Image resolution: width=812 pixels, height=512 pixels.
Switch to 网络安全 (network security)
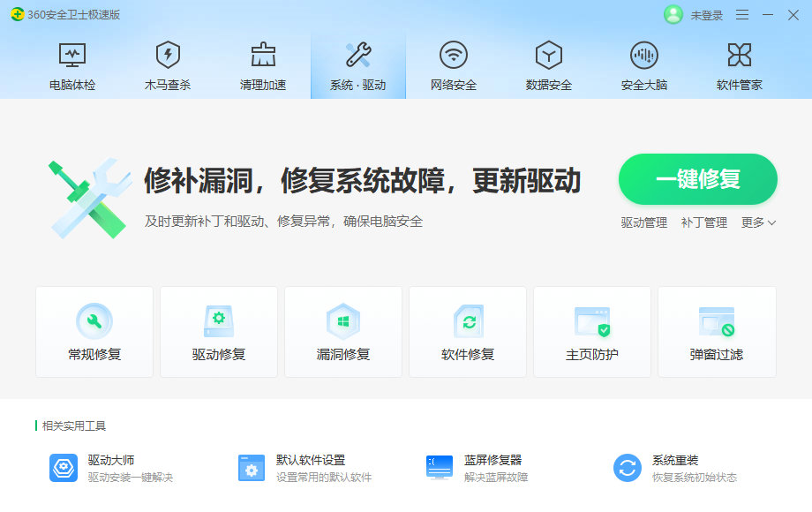[x=452, y=62]
